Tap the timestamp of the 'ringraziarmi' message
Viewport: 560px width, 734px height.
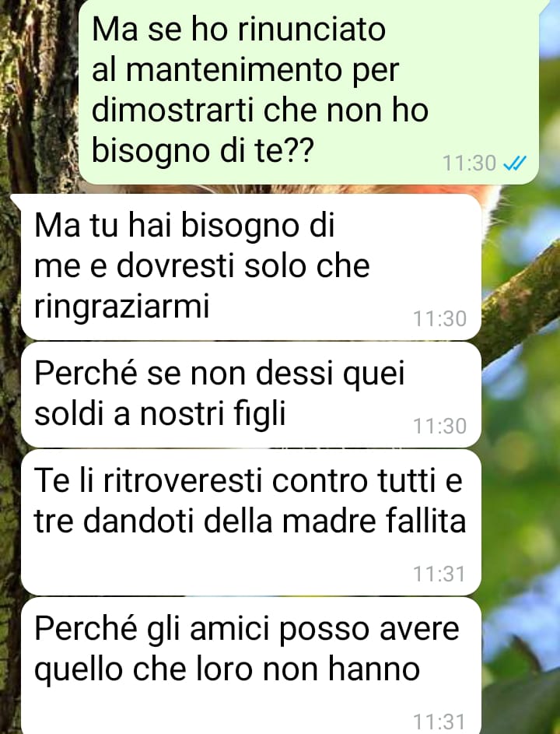pos(439,319)
